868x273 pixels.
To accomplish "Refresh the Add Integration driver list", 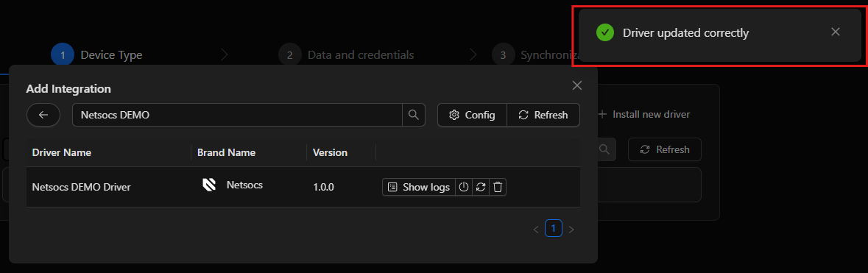I will [543, 115].
